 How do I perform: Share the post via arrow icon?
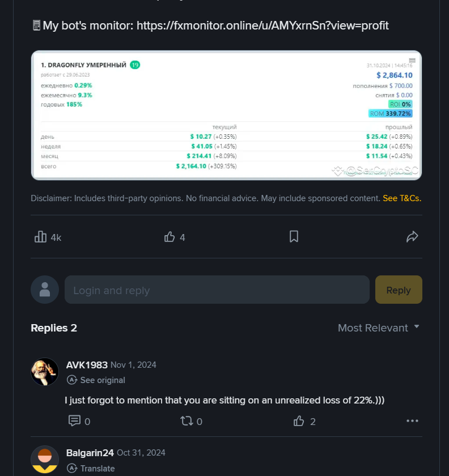pos(412,237)
